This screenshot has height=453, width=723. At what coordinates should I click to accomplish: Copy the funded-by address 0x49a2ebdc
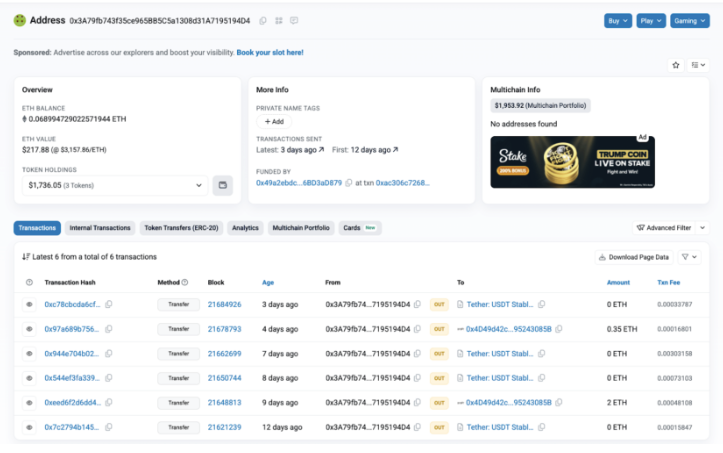click(x=350, y=183)
